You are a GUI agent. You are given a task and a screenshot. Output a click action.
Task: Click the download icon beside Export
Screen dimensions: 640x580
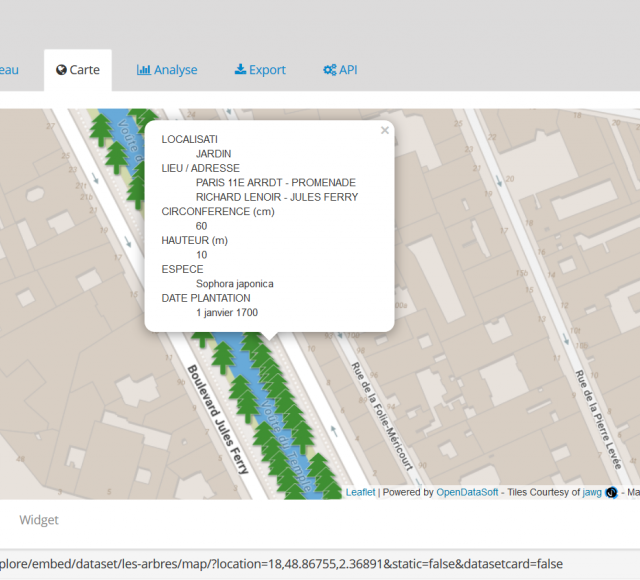click(240, 70)
